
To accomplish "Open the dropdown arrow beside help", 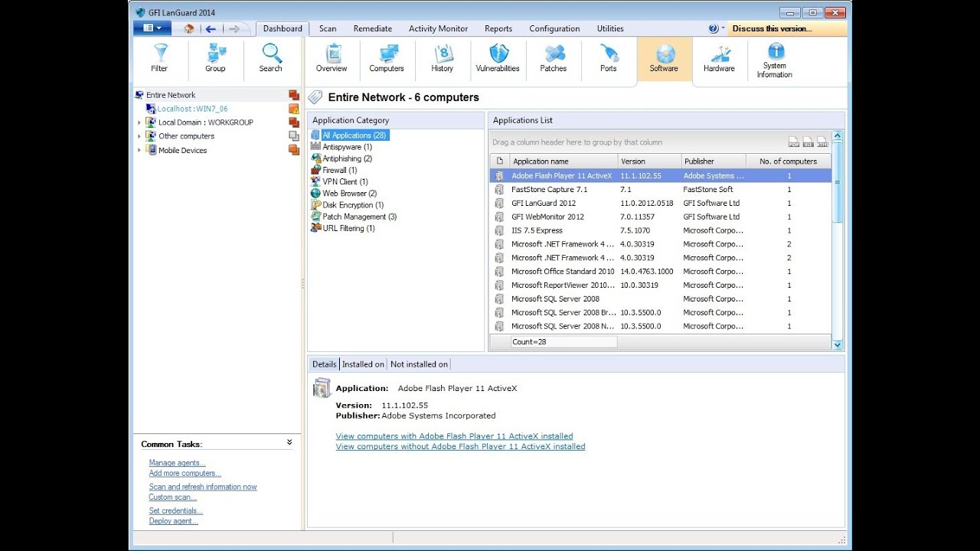I will tap(723, 28).
